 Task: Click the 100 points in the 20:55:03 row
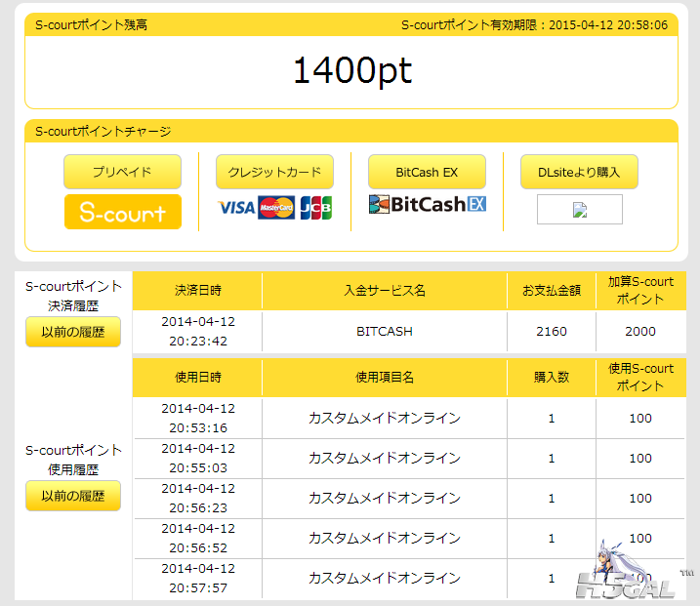pos(640,459)
